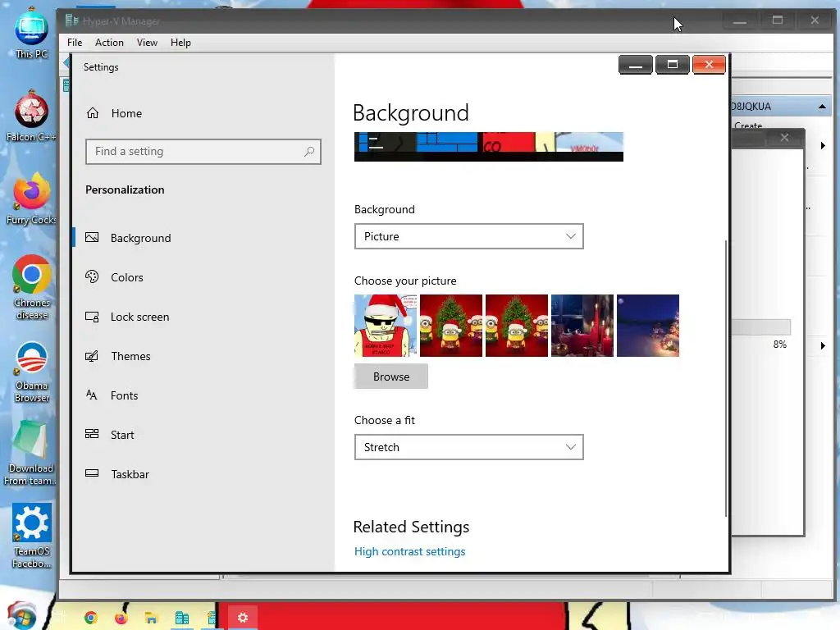
Task: Choose first Minions Christmas tree thumbnail
Action: [x=451, y=326]
